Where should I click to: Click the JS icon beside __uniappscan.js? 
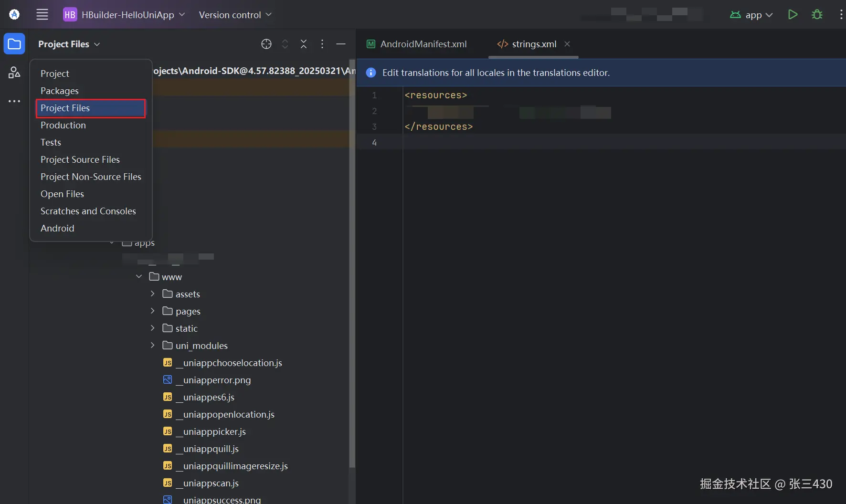168,483
